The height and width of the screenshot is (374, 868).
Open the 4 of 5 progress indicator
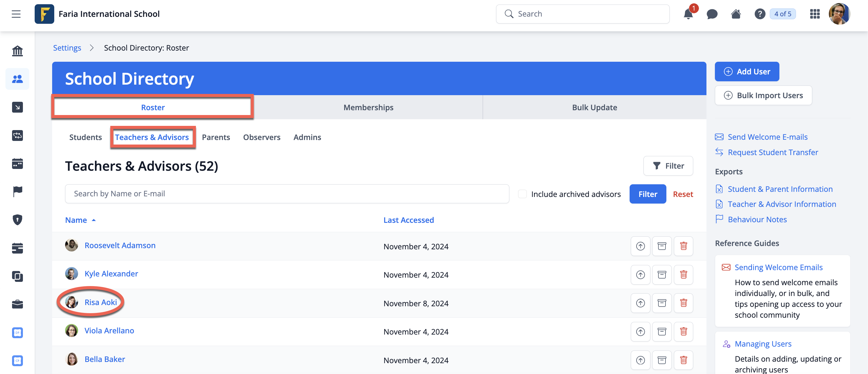click(x=782, y=14)
